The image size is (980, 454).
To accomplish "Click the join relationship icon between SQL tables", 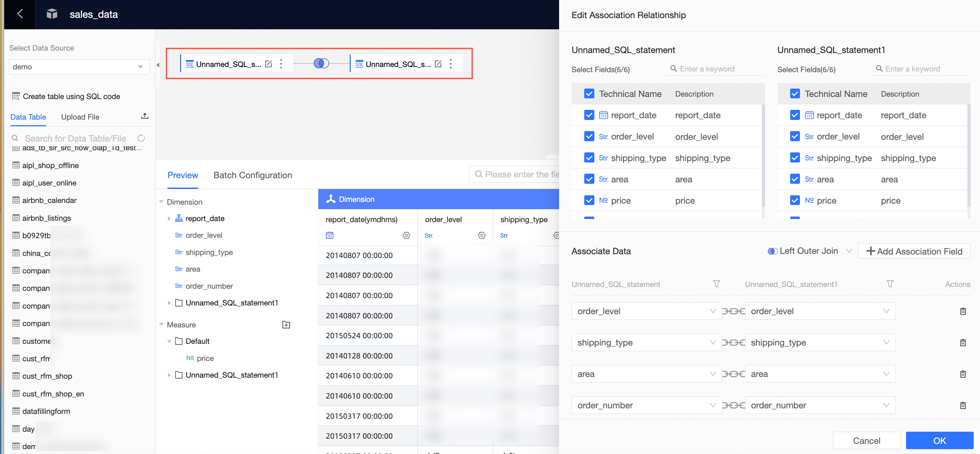I will coord(321,63).
